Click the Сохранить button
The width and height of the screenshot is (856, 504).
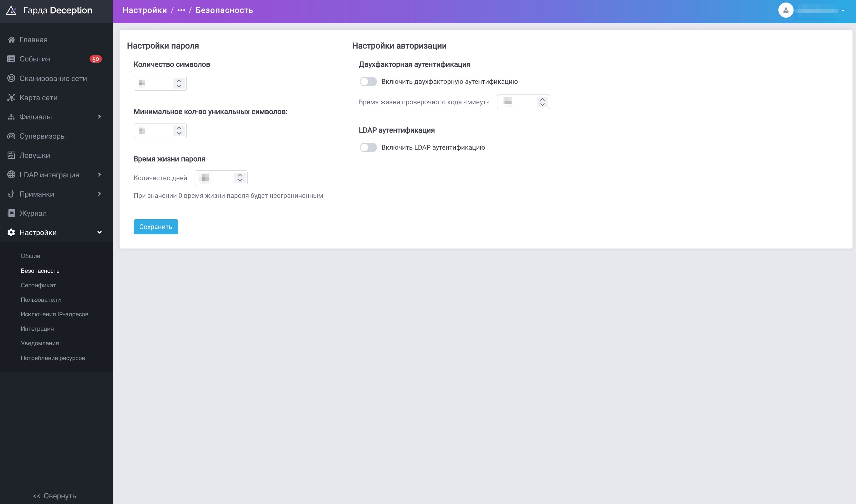(x=156, y=227)
